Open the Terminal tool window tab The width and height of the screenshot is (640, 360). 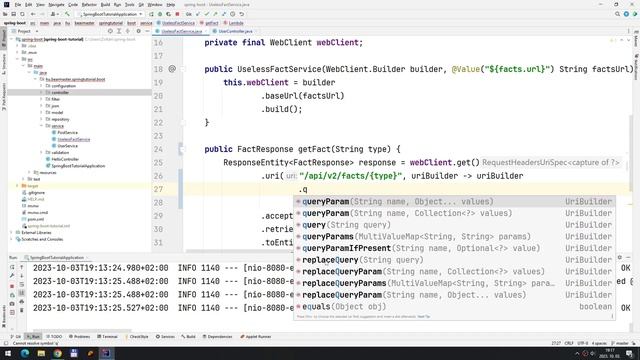107,337
